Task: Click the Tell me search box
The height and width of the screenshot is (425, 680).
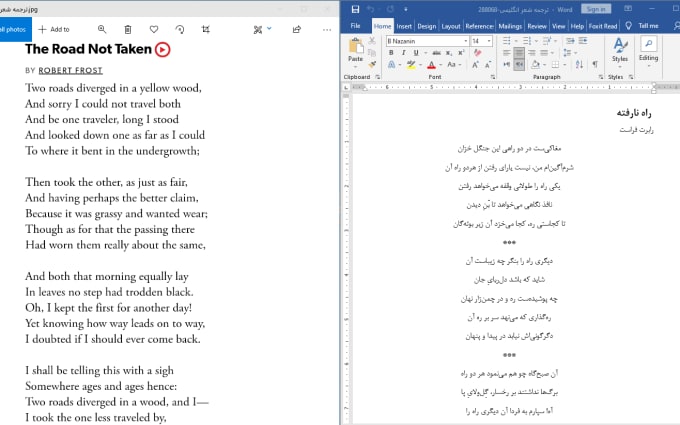Action: click(x=648, y=26)
